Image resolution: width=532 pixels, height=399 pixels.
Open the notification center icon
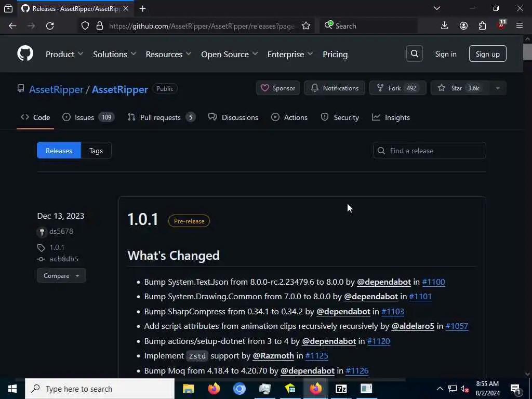[515, 389]
